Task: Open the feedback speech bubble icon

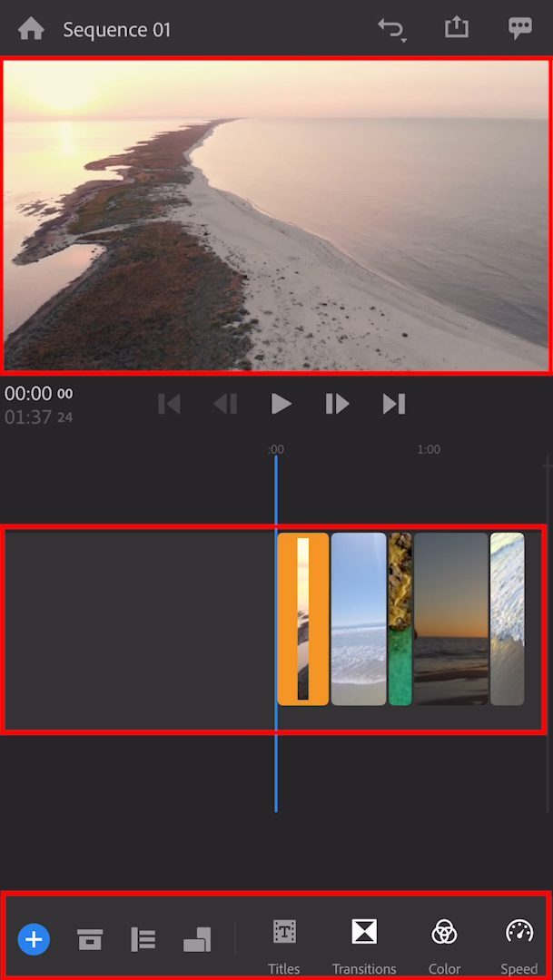Action: (519, 29)
